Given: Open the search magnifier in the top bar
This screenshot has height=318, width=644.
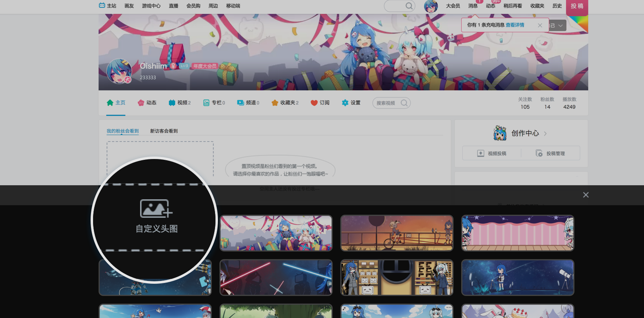Looking at the screenshot, I should (x=409, y=6).
